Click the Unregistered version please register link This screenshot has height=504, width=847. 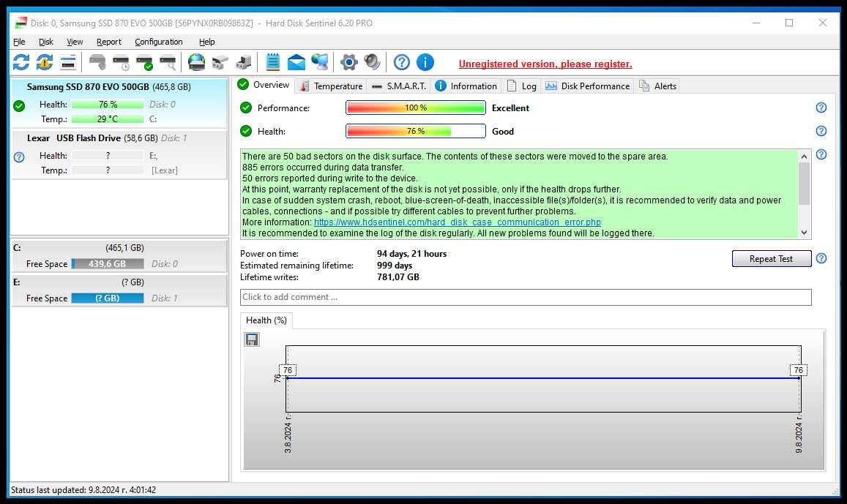[x=545, y=64]
